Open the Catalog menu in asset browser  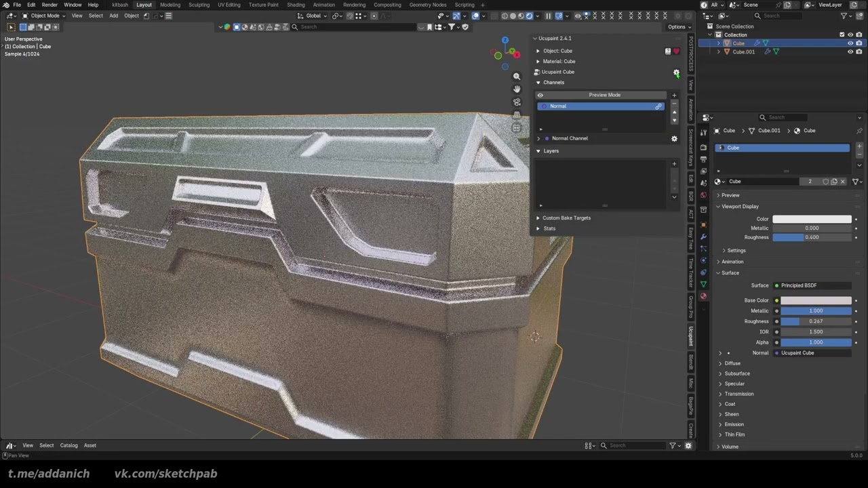[x=68, y=445]
